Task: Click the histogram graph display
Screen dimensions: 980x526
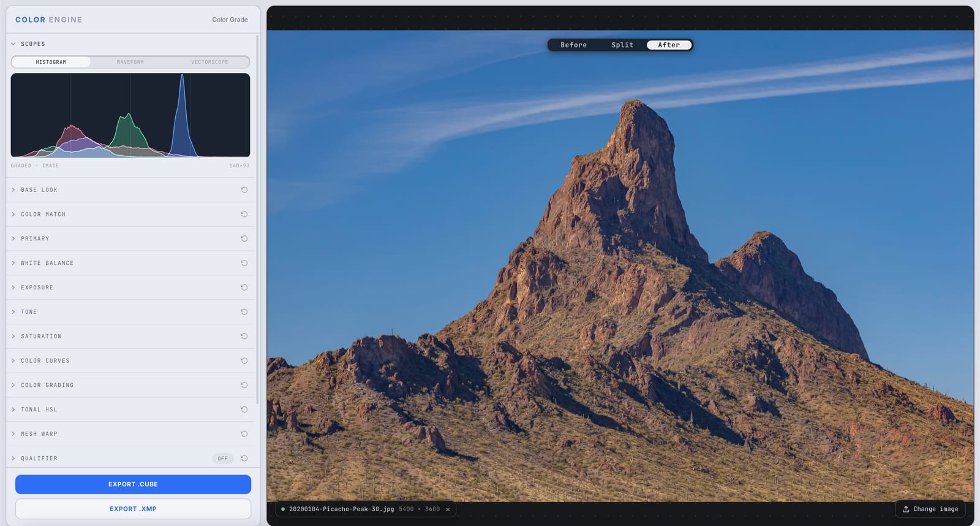Action: pyautogui.click(x=130, y=115)
